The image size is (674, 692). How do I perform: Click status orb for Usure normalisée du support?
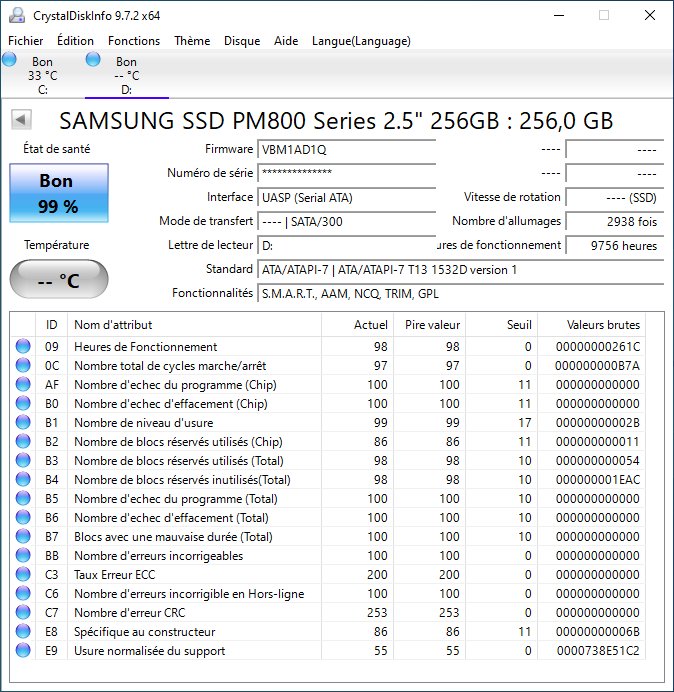click(23, 650)
